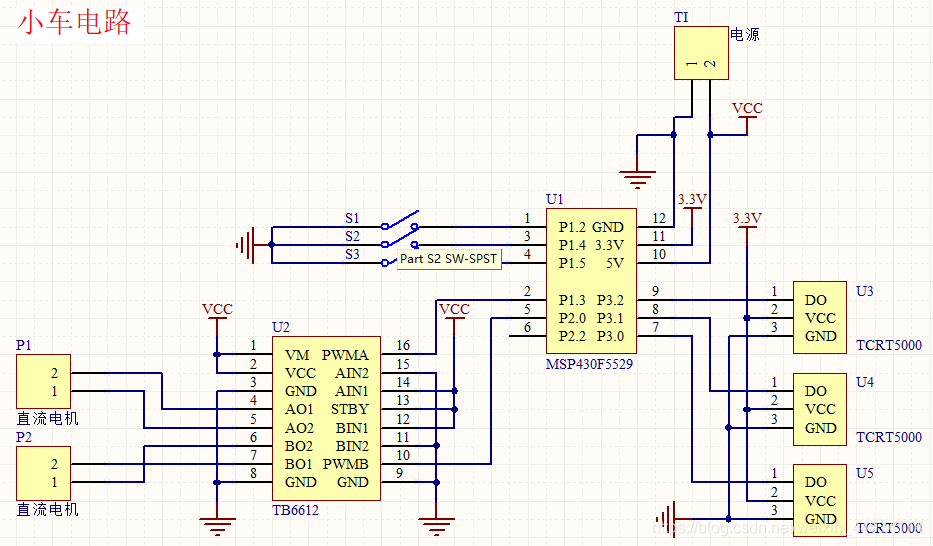Click pin number "12" on U1
Screen dimensions: 933x546
point(659,218)
